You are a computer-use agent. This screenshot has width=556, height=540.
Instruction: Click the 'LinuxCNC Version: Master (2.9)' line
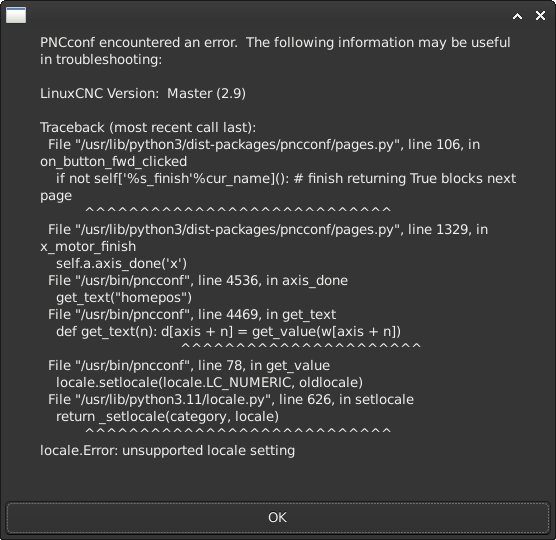tap(143, 94)
